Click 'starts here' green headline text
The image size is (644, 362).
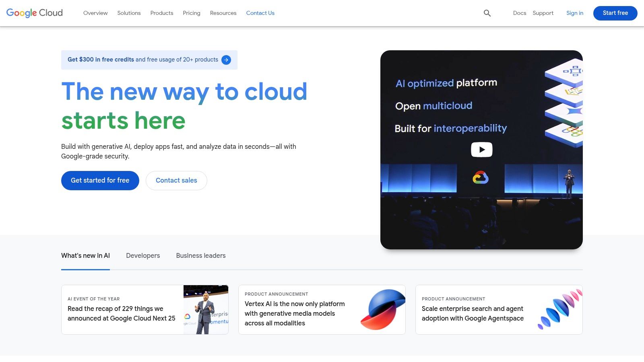tap(124, 121)
